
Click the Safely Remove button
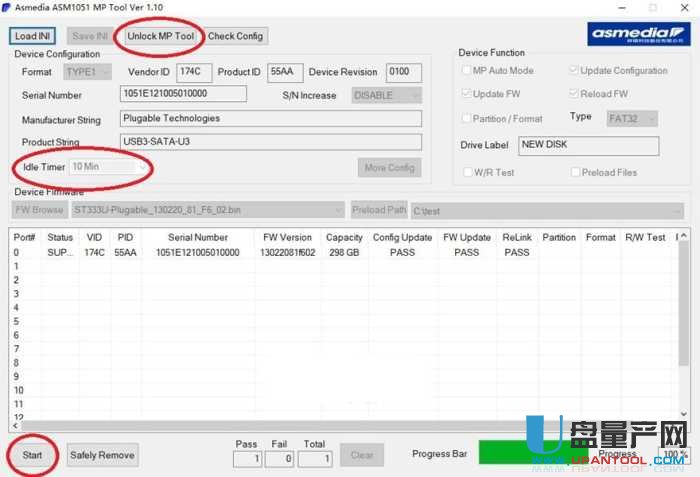(102, 455)
